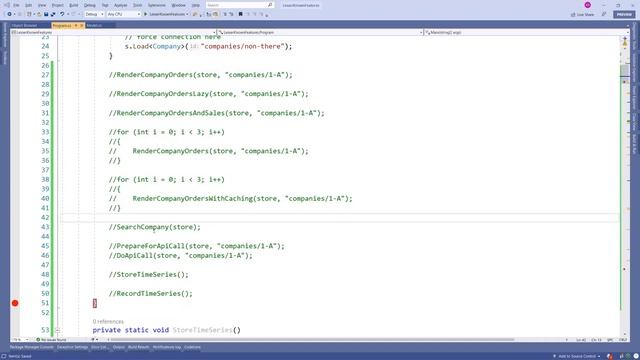Open the CodeLens bottom tab
This screenshot has height=360, width=640.
192,347
